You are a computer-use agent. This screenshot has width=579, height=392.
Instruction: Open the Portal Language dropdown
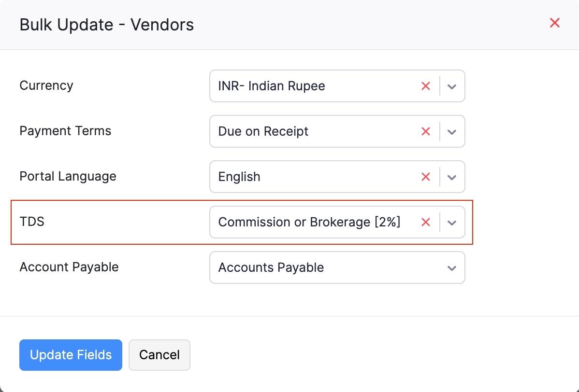coord(451,177)
